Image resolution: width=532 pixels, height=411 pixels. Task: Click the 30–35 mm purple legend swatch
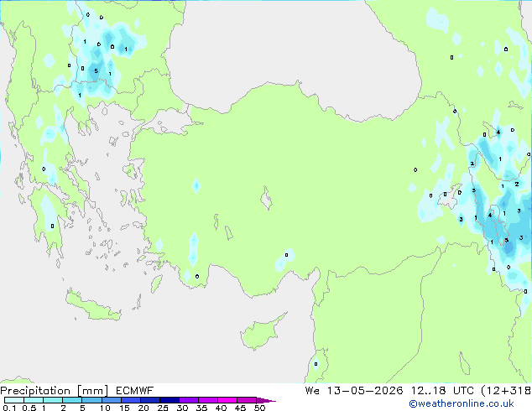(x=189, y=400)
